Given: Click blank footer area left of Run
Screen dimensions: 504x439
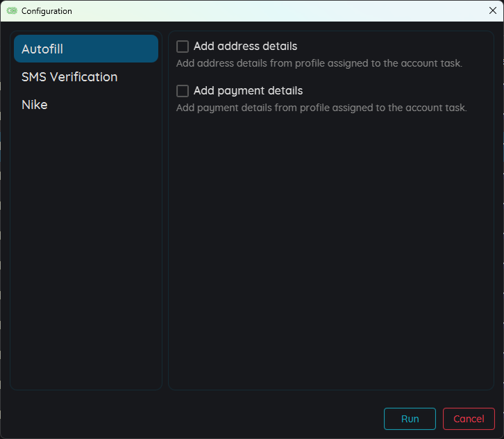Looking at the screenshot, I should (194, 419).
